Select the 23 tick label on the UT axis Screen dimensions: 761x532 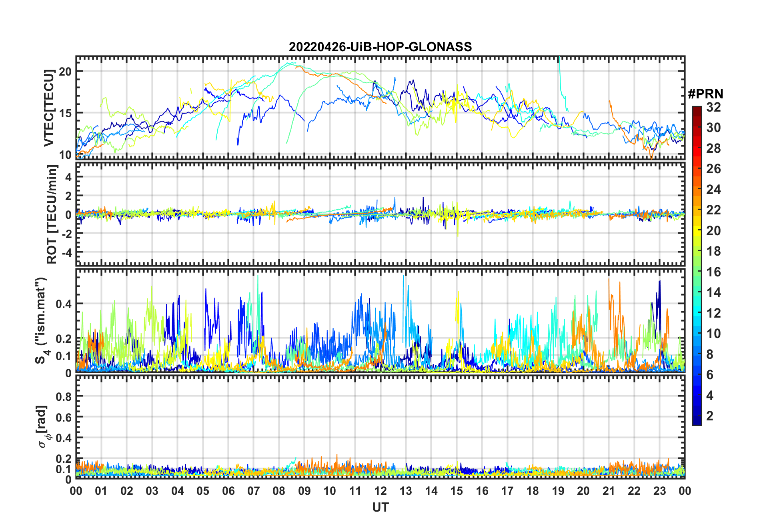coord(659,491)
